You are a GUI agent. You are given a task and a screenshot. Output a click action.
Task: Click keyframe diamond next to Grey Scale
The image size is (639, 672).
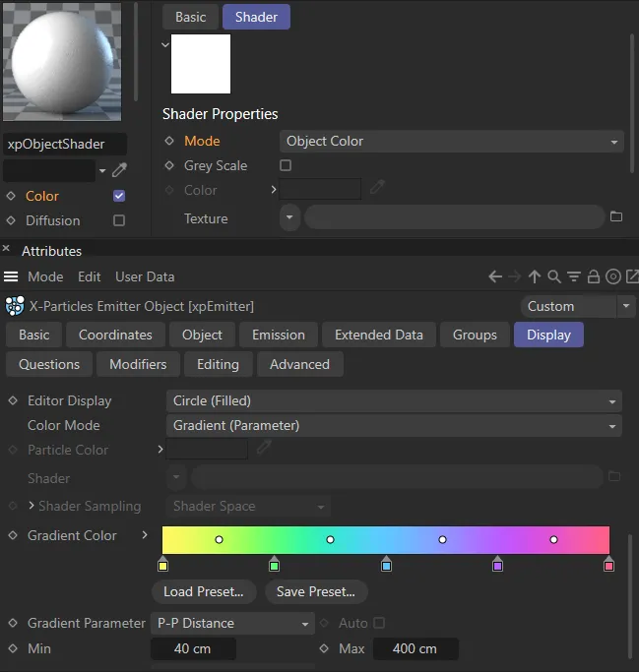point(169,165)
